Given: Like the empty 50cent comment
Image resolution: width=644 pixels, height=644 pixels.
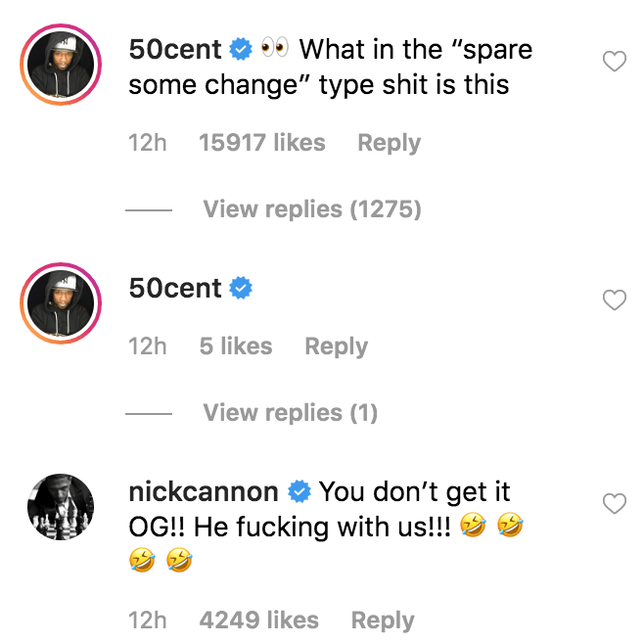Looking at the screenshot, I should (614, 300).
